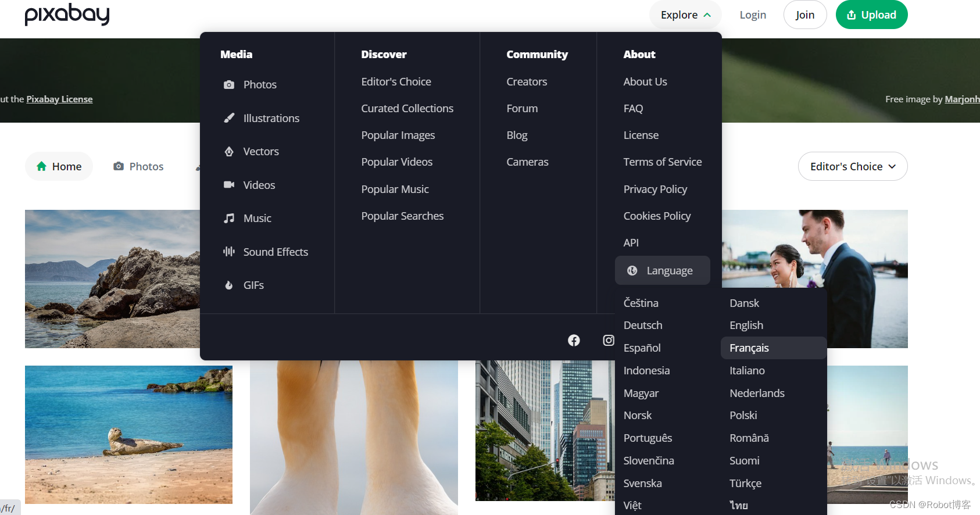This screenshot has height=515, width=980.
Task: Open Popular Searches
Action: [x=402, y=216]
